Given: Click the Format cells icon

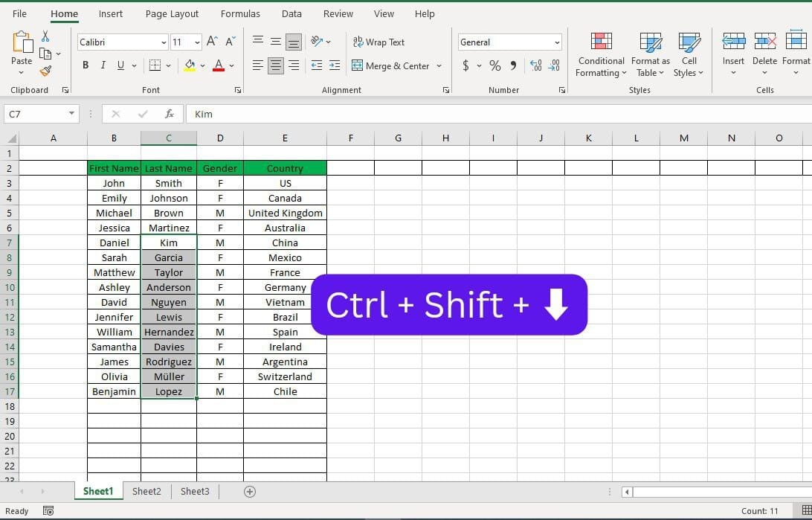Looking at the screenshot, I should pyautogui.click(x=796, y=41).
